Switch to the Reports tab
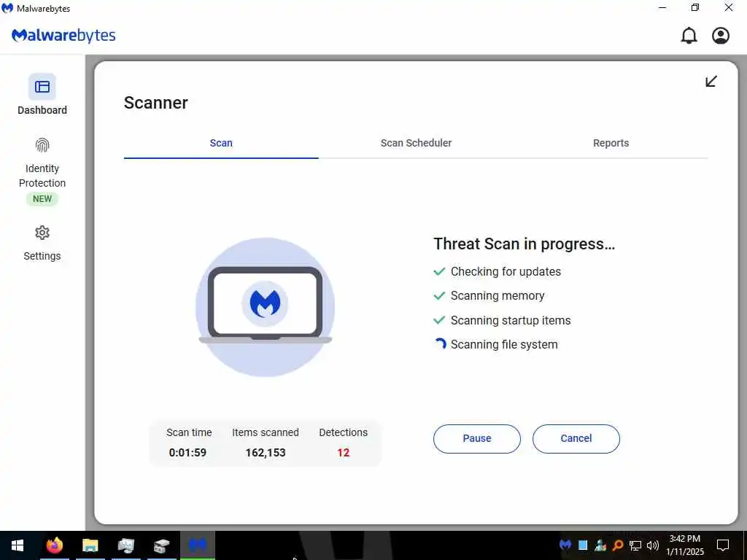Viewport: 747px width, 560px height. [x=611, y=143]
